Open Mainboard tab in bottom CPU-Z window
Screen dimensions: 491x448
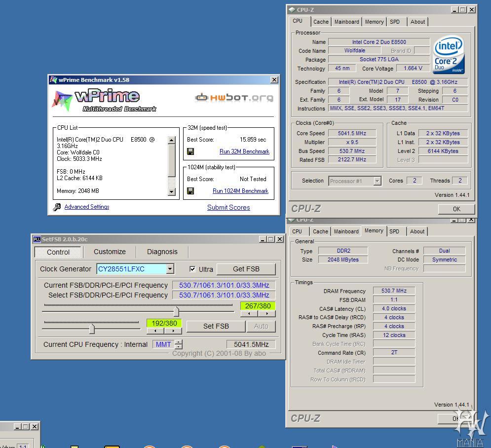click(x=346, y=232)
